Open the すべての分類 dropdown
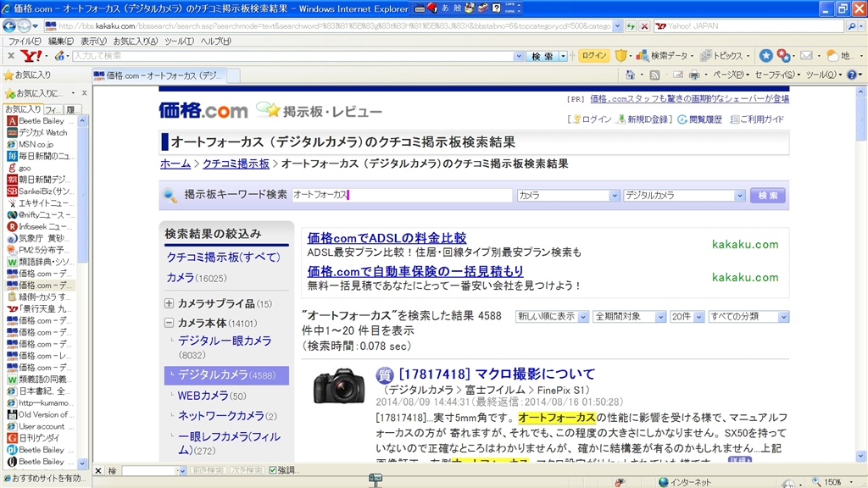The width and height of the screenshot is (868, 488). tap(748, 317)
